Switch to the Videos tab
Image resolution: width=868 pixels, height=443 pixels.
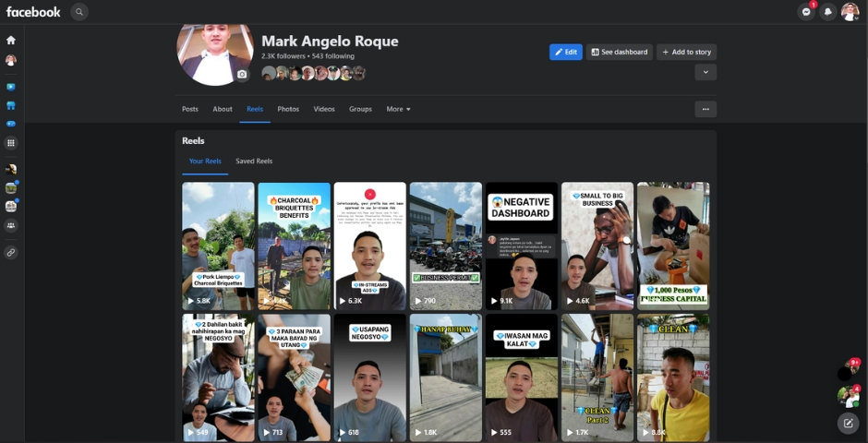point(324,109)
